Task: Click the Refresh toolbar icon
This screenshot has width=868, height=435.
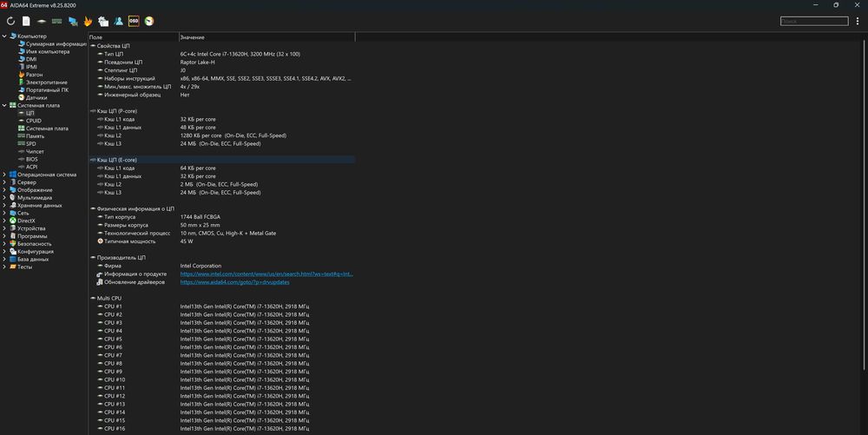Action: pos(10,21)
